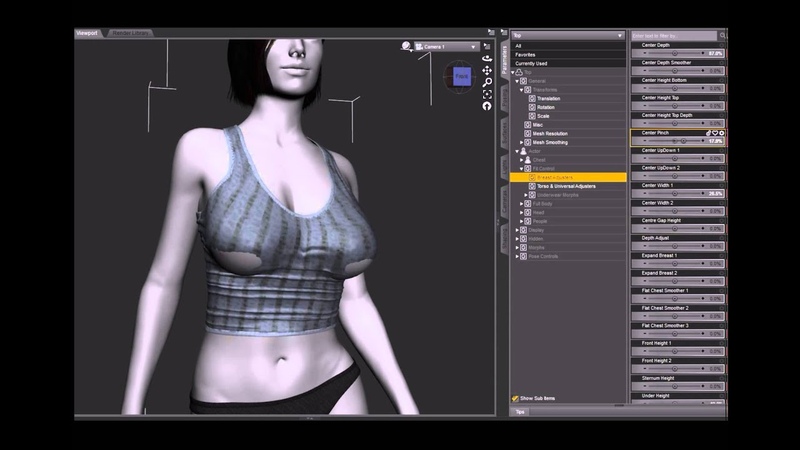Click the Center Depth 87.0% value
The width and height of the screenshot is (800, 450).
715,53
